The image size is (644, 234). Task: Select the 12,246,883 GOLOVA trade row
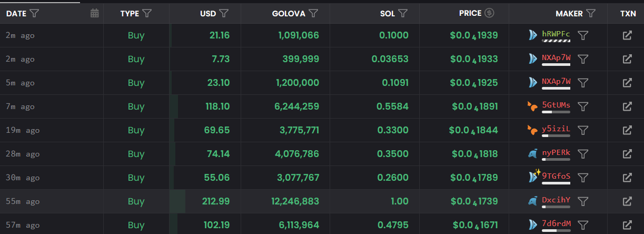(296, 201)
